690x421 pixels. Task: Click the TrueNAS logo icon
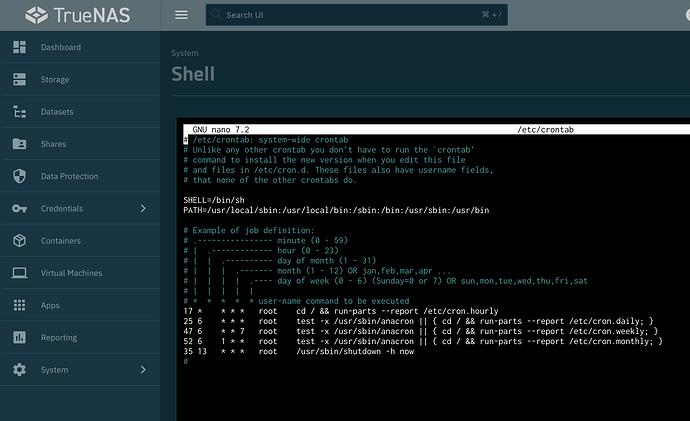tap(37, 15)
